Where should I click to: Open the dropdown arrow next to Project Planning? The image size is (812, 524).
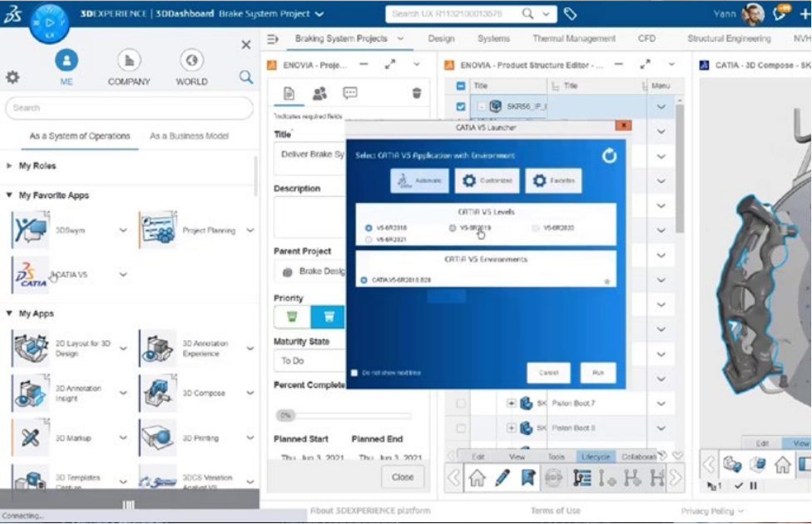point(250,230)
